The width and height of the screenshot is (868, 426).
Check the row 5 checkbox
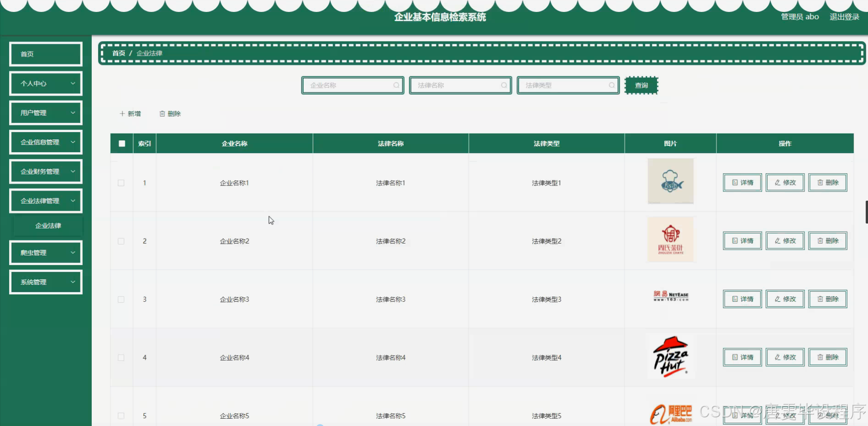coord(121,416)
